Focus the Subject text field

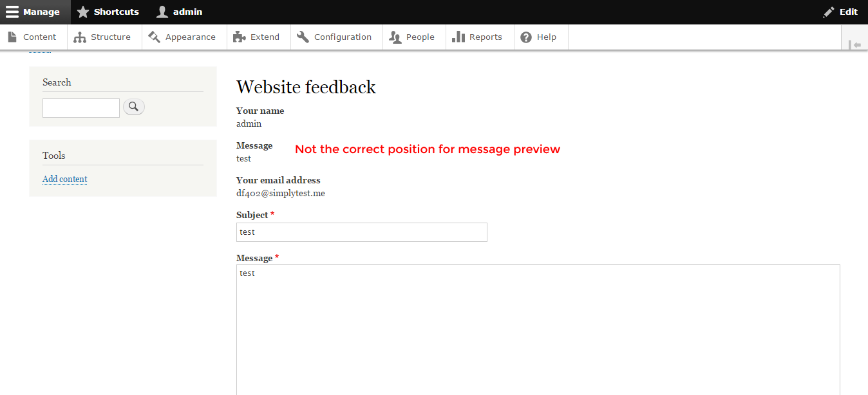coord(361,232)
